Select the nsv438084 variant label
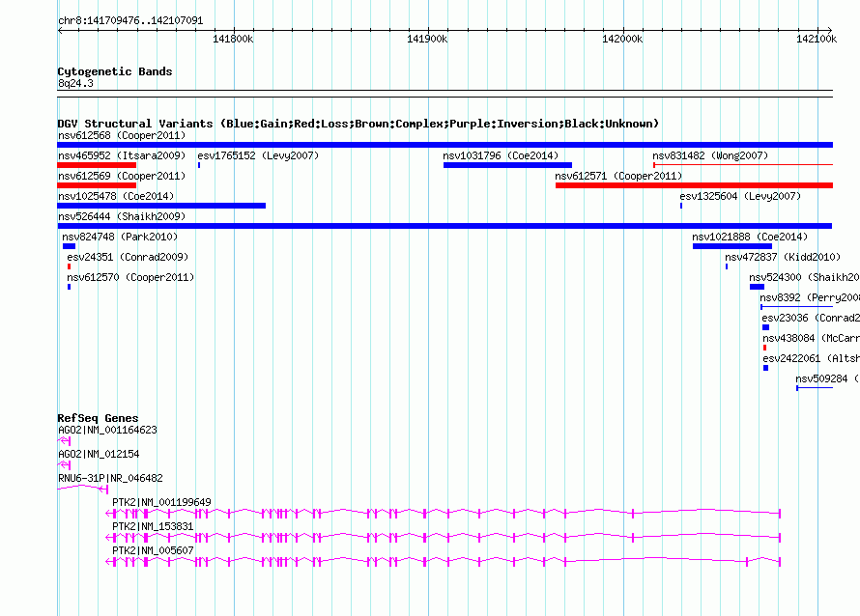 (811, 338)
